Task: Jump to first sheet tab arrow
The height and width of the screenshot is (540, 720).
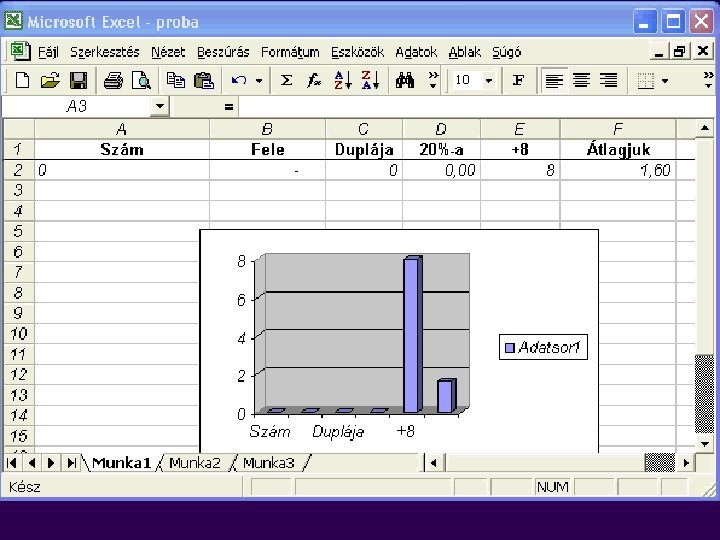Action: 12,463
